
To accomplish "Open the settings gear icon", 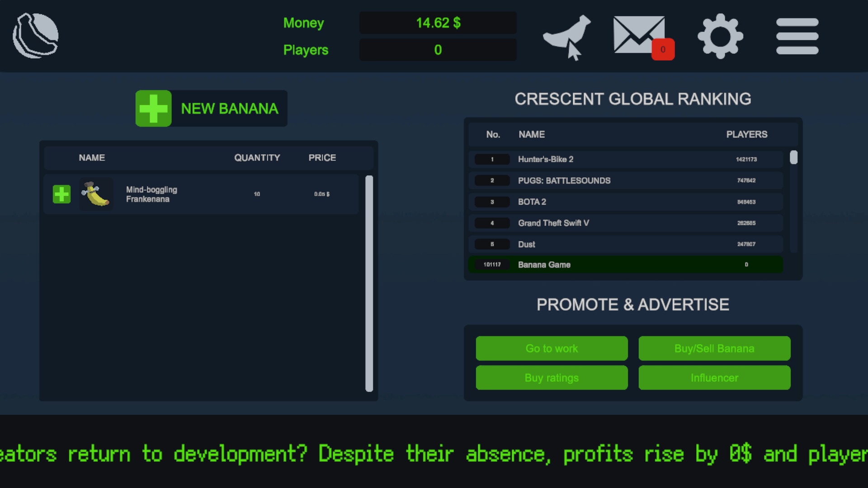I will [720, 36].
